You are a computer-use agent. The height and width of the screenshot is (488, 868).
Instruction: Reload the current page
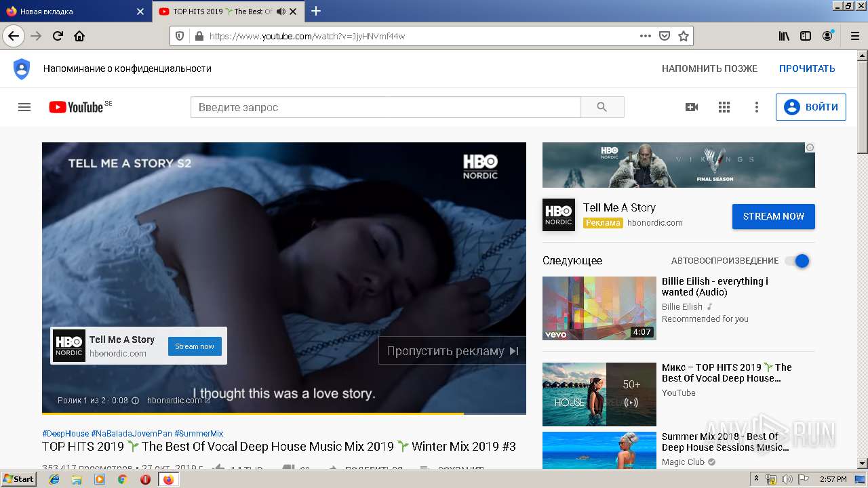[58, 36]
